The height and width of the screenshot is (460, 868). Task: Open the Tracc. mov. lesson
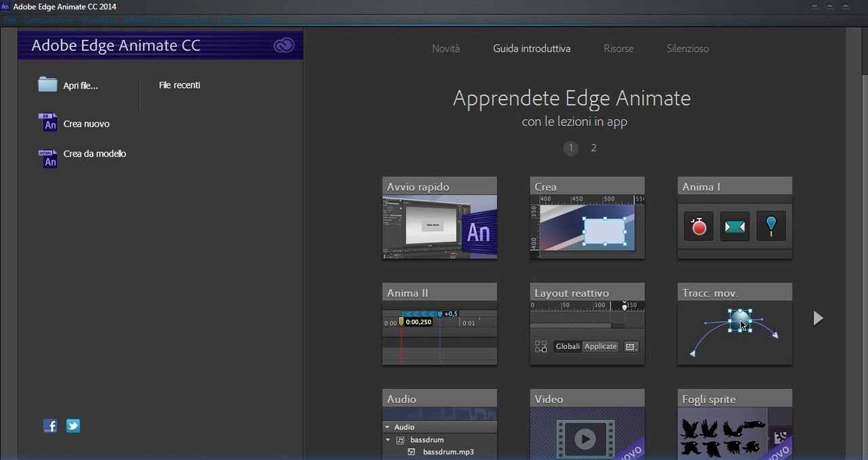click(734, 324)
